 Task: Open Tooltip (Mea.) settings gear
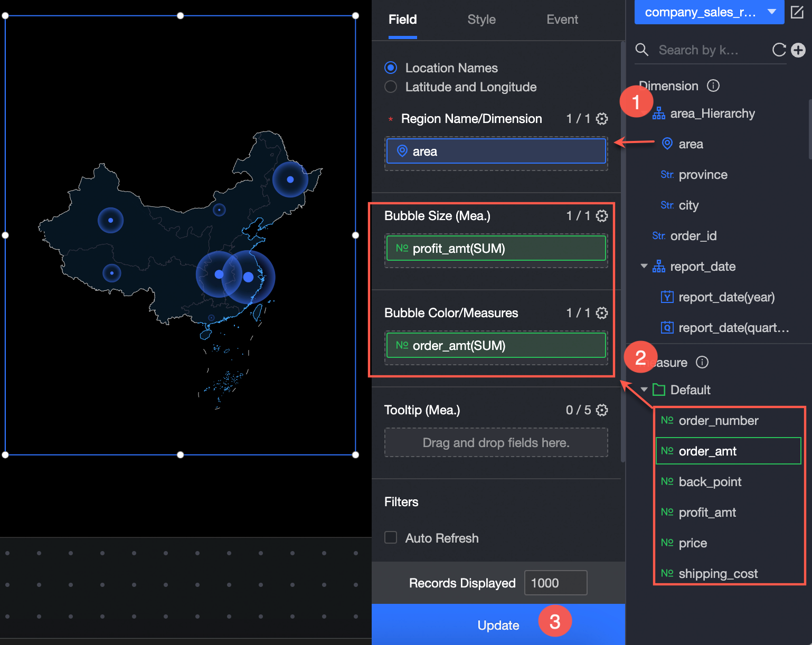pos(602,410)
